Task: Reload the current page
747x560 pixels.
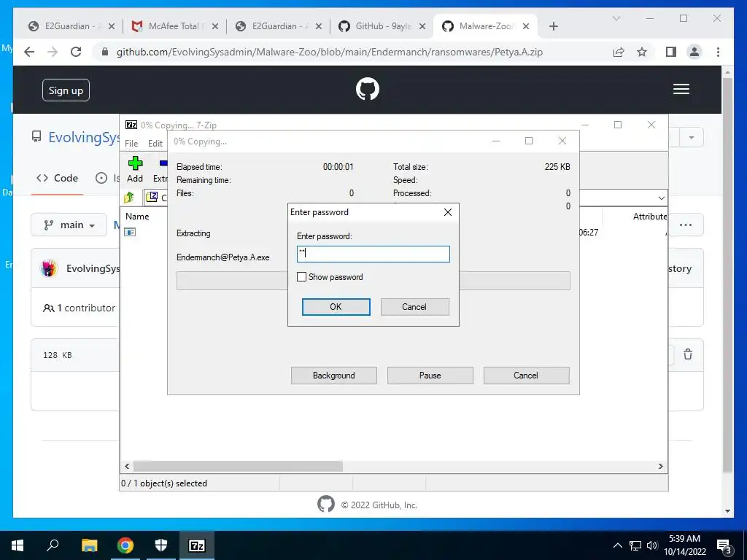Action: click(x=76, y=52)
